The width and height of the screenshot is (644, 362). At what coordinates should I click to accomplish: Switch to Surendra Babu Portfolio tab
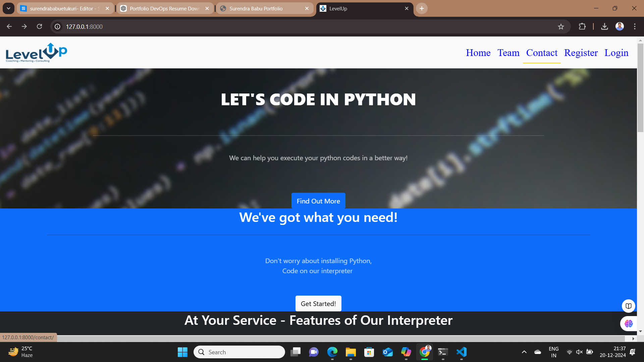tap(256, 8)
